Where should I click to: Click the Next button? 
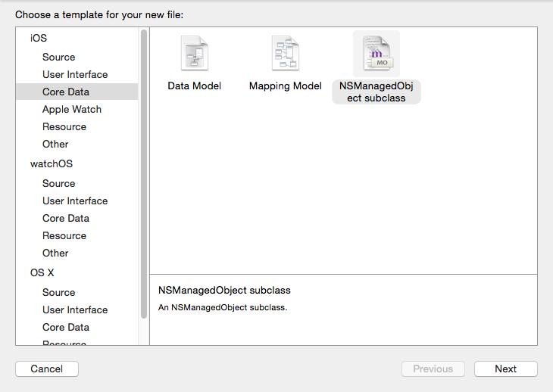pyautogui.click(x=506, y=369)
